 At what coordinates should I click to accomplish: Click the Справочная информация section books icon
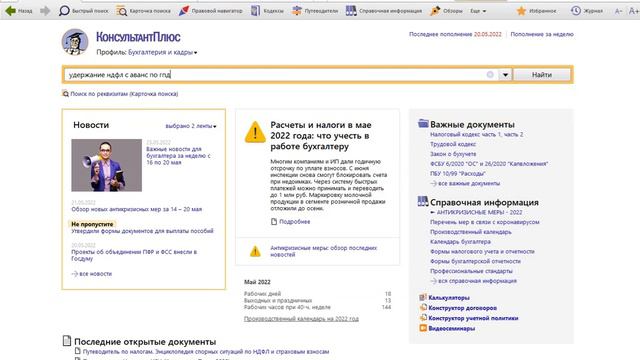click(x=423, y=201)
